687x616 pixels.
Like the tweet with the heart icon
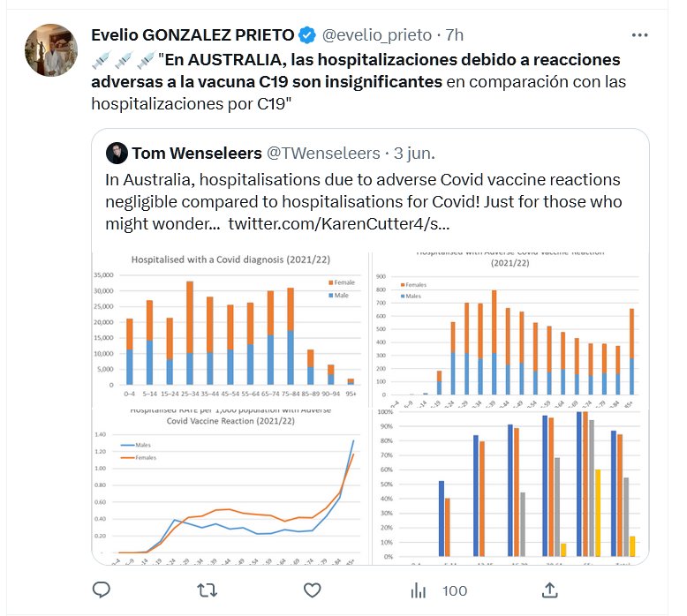tap(312, 590)
